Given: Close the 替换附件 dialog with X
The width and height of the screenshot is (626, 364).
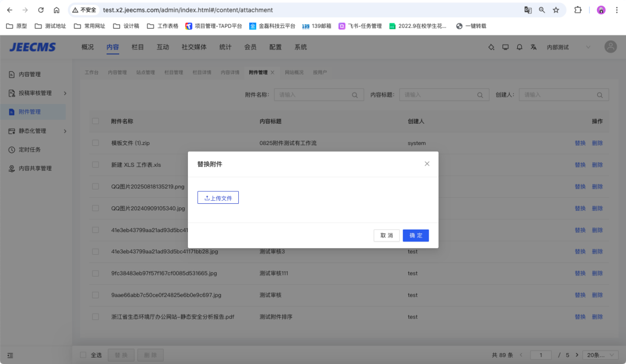Looking at the screenshot, I should 427,164.
